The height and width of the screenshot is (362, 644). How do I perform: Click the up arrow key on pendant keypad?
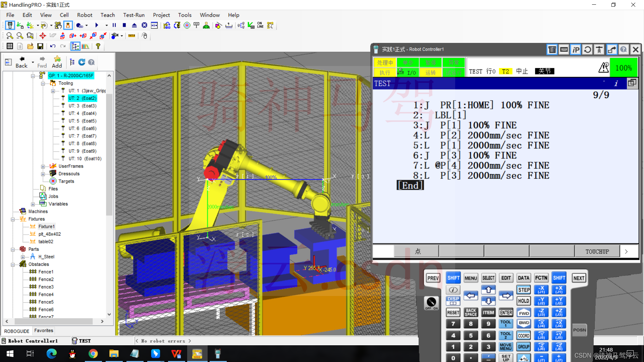point(488,290)
